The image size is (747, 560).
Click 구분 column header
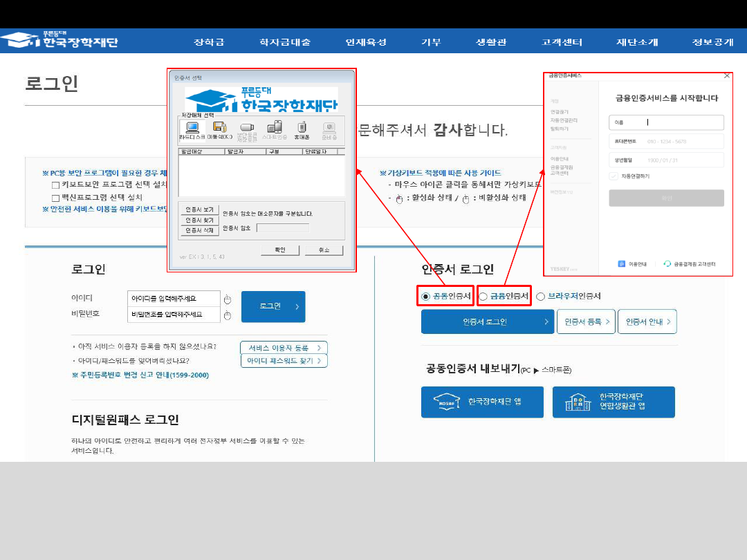[x=284, y=151]
